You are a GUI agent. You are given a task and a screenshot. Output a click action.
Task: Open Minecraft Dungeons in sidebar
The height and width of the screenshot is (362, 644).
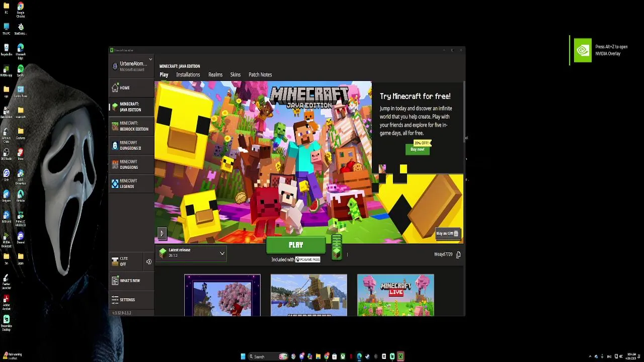(131, 164)
